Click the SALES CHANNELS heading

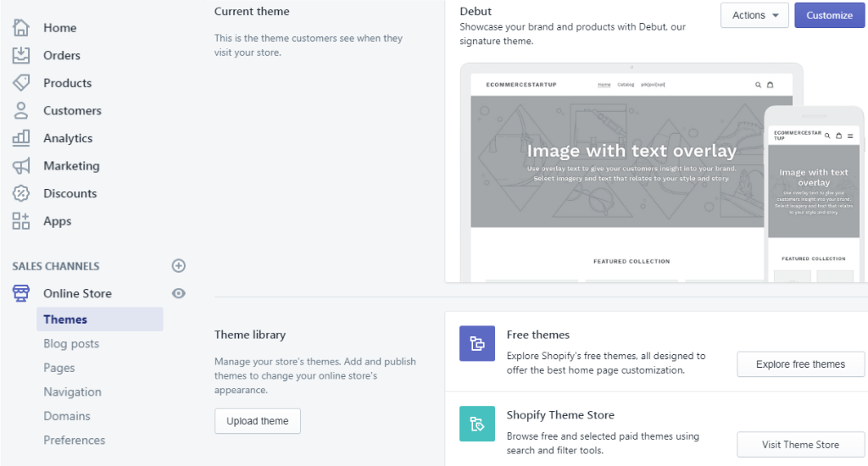point(56,266)
